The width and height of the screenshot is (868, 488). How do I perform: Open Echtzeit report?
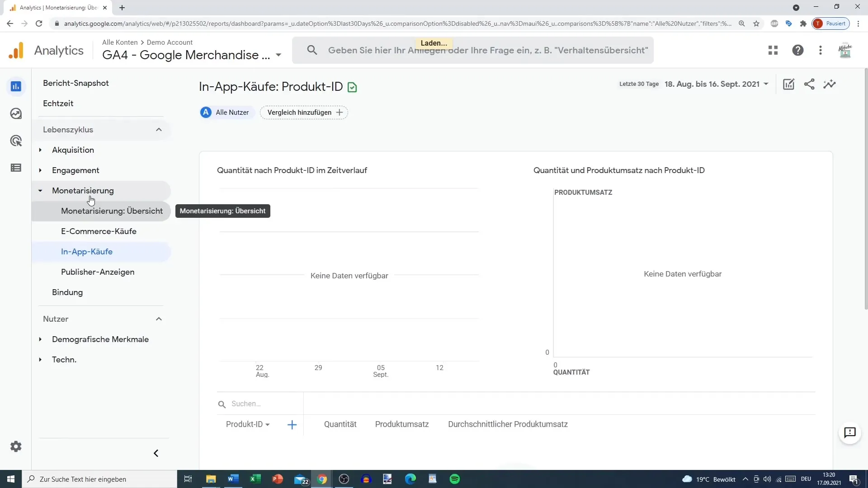click(58, 103)
